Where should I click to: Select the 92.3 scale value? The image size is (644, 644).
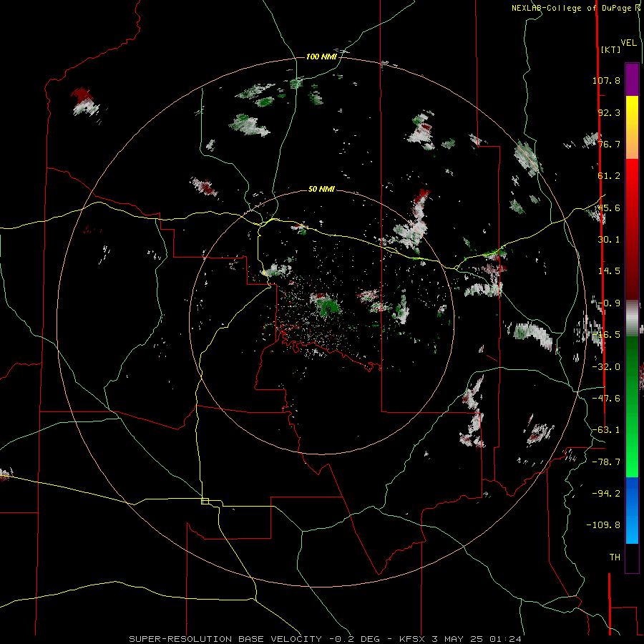click(609, 112)
